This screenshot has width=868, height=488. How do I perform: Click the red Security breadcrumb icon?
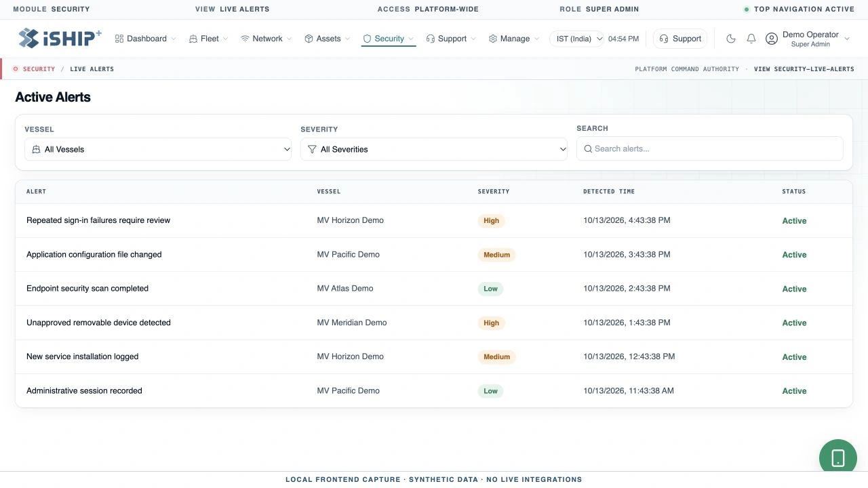click(x=16, y=69)
